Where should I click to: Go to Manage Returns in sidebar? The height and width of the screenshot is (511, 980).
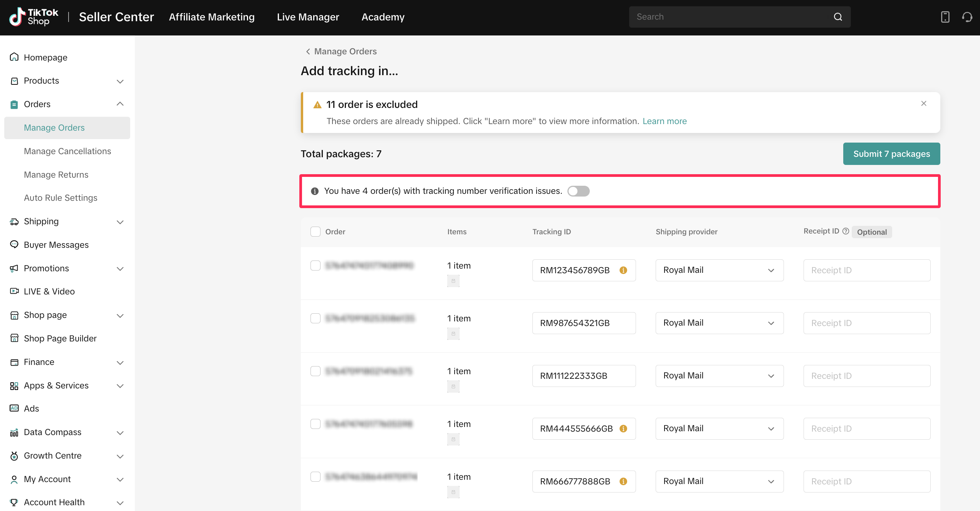(x=56, y=175)
